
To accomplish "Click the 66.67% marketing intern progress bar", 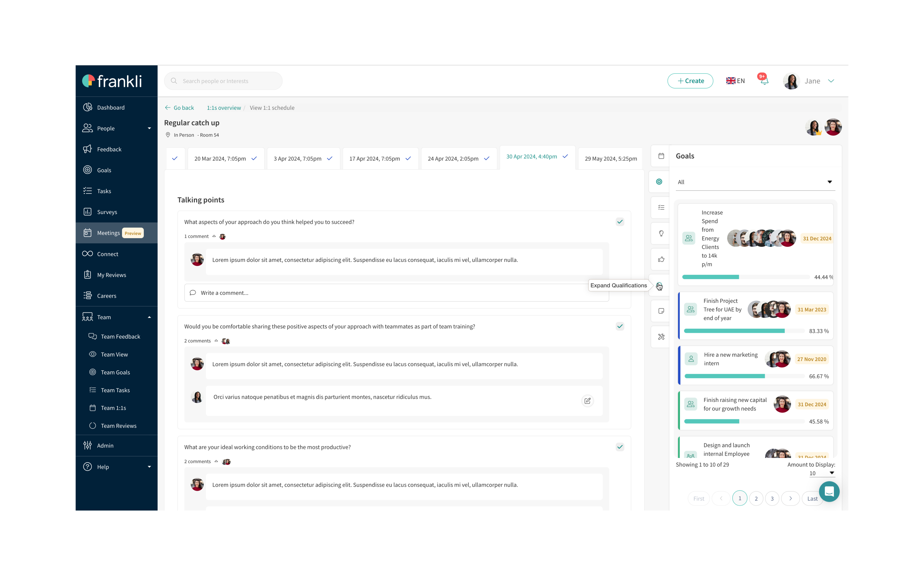I will pos(744,376).
